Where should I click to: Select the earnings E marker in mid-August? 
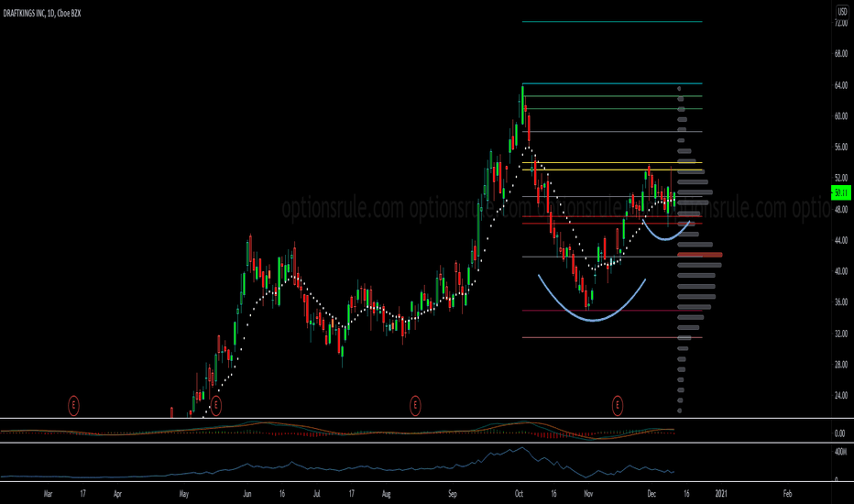(415, 405)
